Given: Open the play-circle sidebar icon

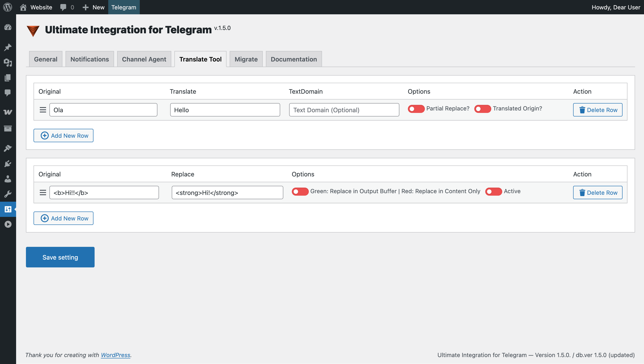Looking at the screenshot, I should [8, 224].
